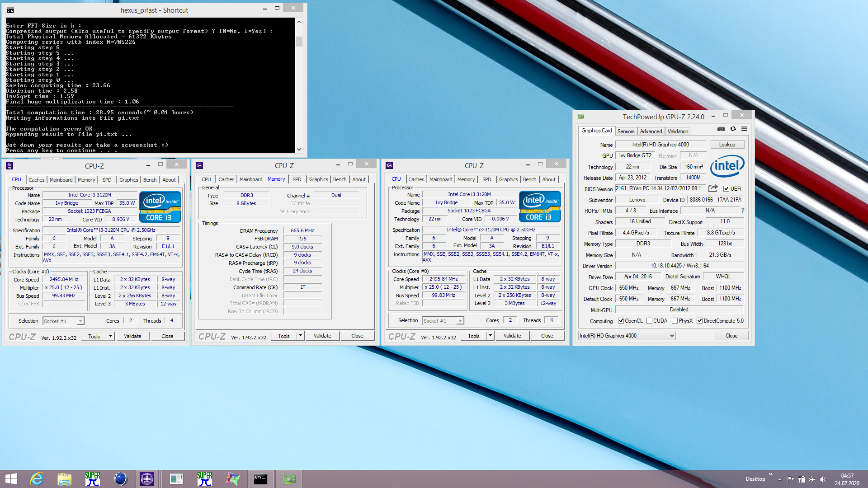The image size is (868, 488).
Task: Click the console window scrollbar down arrow
Action: pyautogui.click(x=299, y=149)
